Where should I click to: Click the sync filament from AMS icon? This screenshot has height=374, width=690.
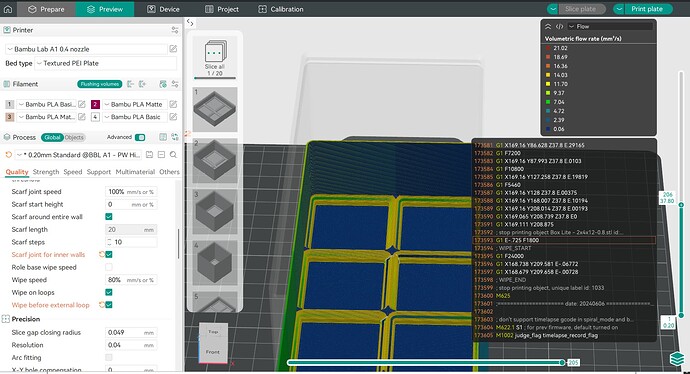(x=163, y=84)
